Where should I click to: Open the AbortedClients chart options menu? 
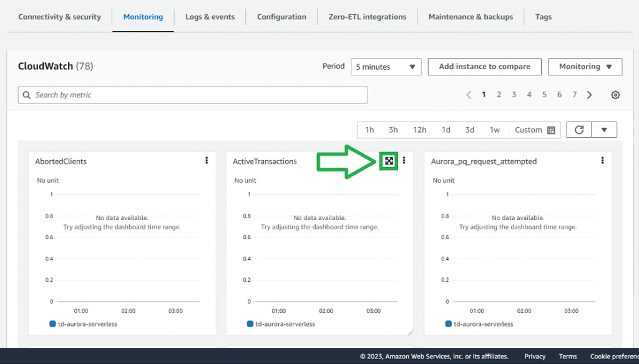[x=207, y=161]
